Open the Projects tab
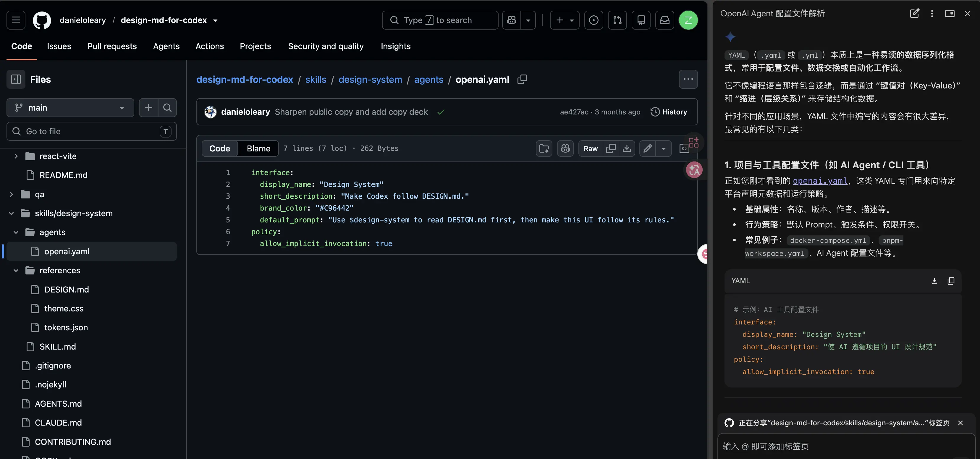Viewport: 980px width, 459px height. pyautogui.click(x=255, y=46)
